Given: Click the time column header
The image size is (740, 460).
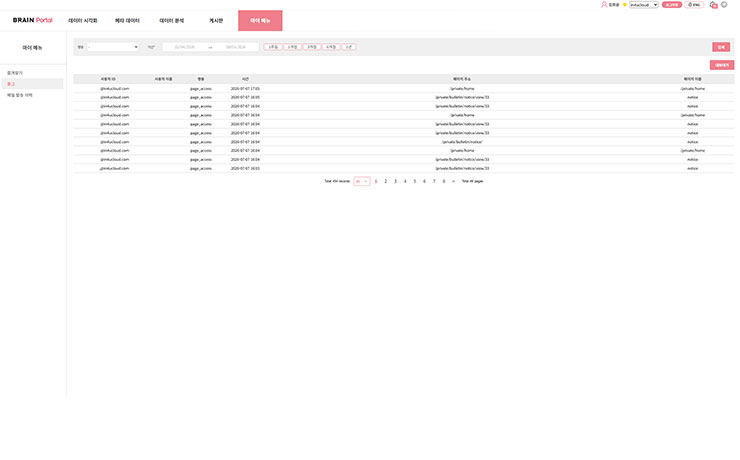Looking at the screenshot, I should coord(245,79).
